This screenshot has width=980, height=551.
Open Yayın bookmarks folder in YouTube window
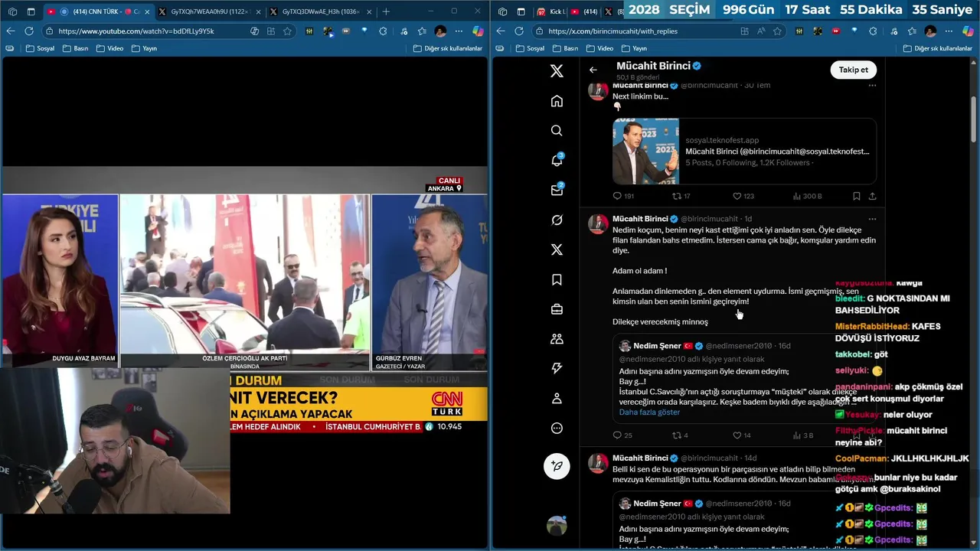coord(144,48)
